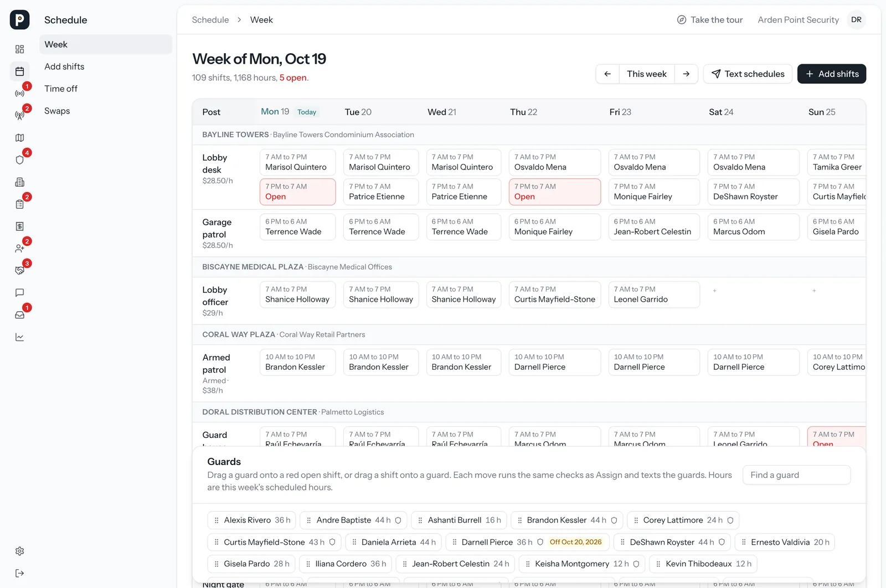886x588 pixels.
Task: Open the dashboard grid icon in sidebar
Action: [x=20, y=49]
